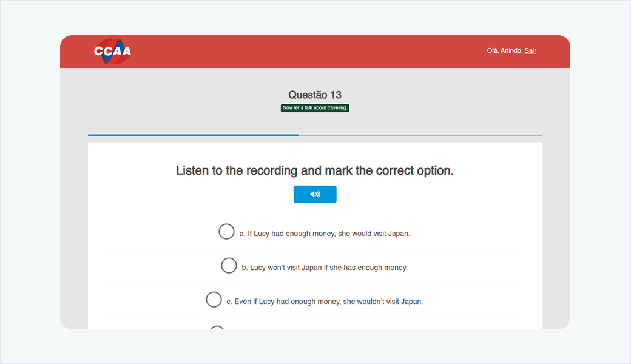The height and width of the screenshot is (364, 631).
Task: Select the partially visible fourth option radio
Action: 217,328
